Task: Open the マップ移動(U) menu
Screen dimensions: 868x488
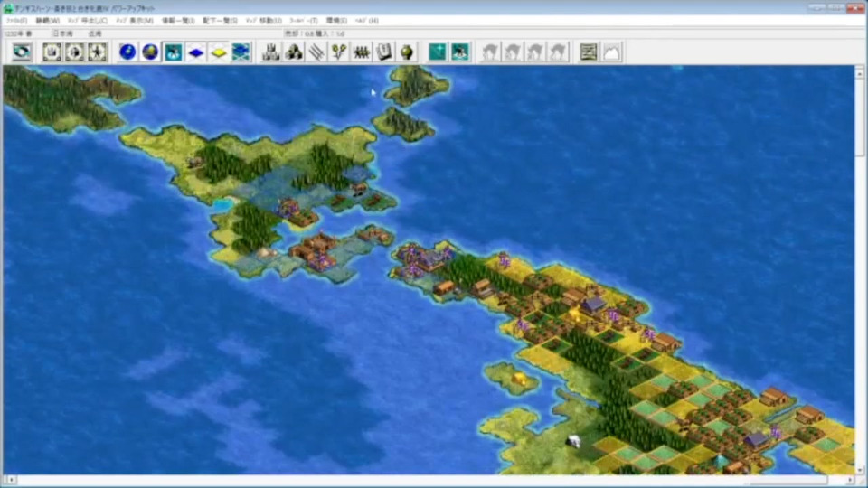Action: pos(263,21)
